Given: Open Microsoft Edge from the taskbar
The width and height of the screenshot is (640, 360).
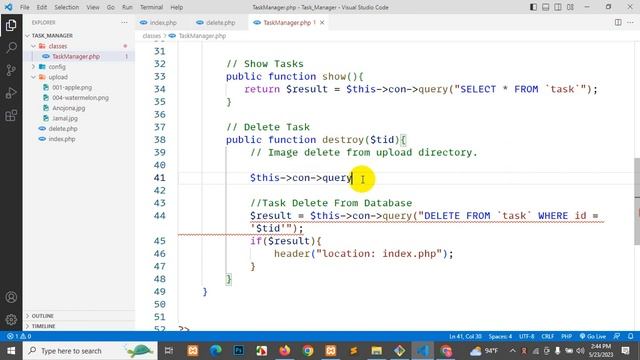Looking at the screenshot, I should pos(216,351).
